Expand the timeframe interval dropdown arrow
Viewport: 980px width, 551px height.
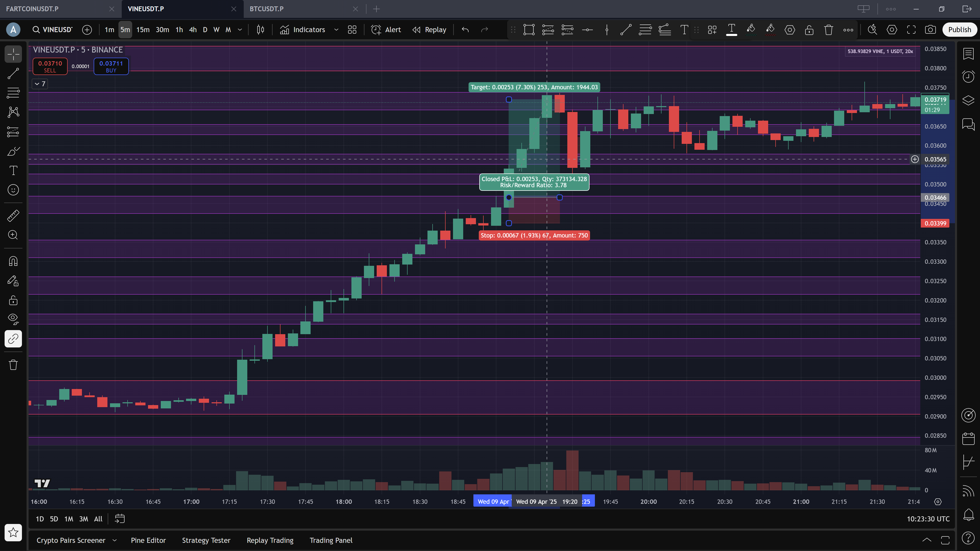pyautogui.click(x=240, y=30)
